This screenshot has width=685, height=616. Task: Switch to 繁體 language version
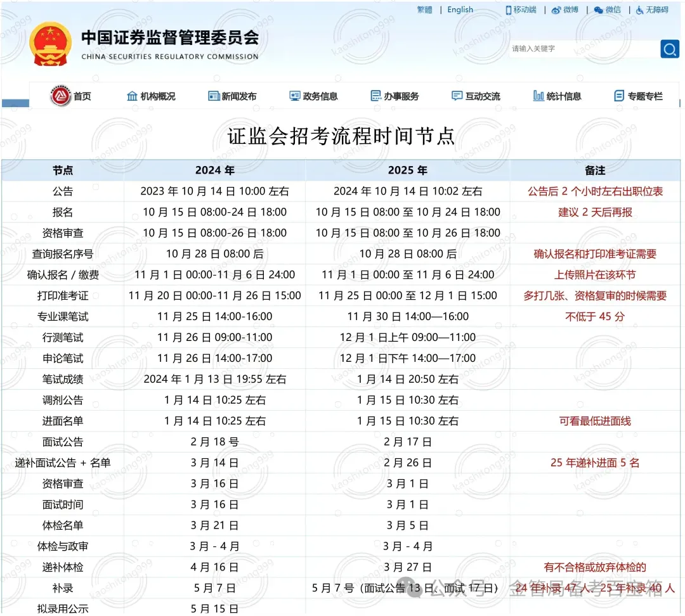click(x=424, y=10)
